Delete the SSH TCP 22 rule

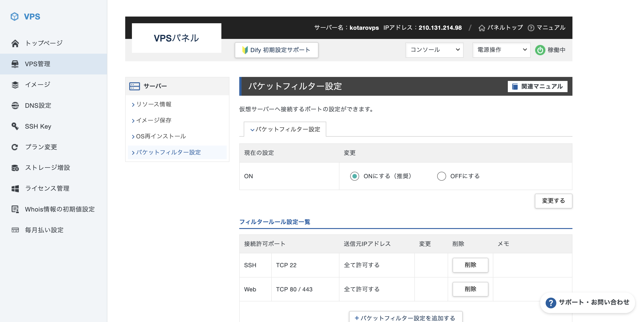tap(470, 265)
